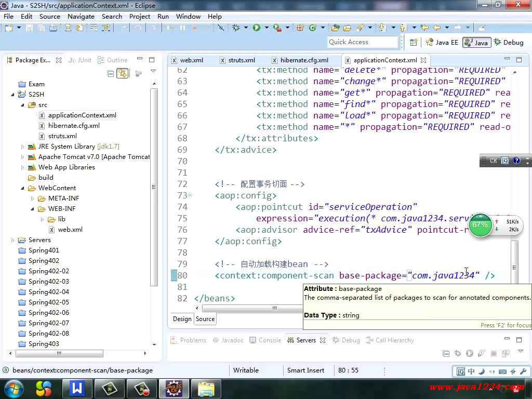Viewport: 532px width, 399px height.
Task: Open the Run configurations dropdown arrow
Action: point(267,28)
